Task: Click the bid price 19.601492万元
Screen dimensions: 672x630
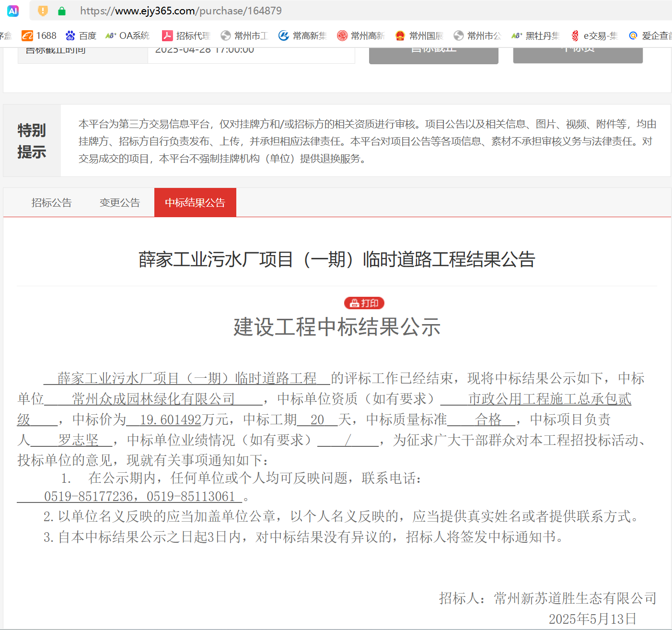Action: point(184,420)
